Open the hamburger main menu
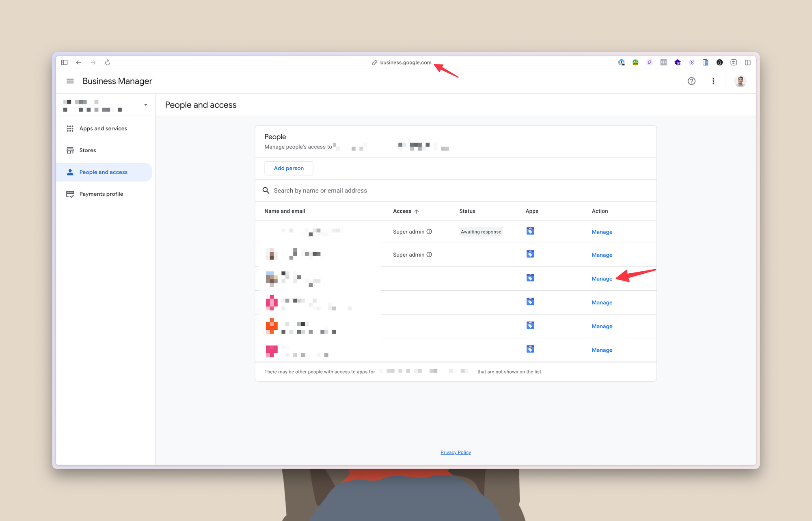This screenshot has height=521, width=812. (70, 81)
